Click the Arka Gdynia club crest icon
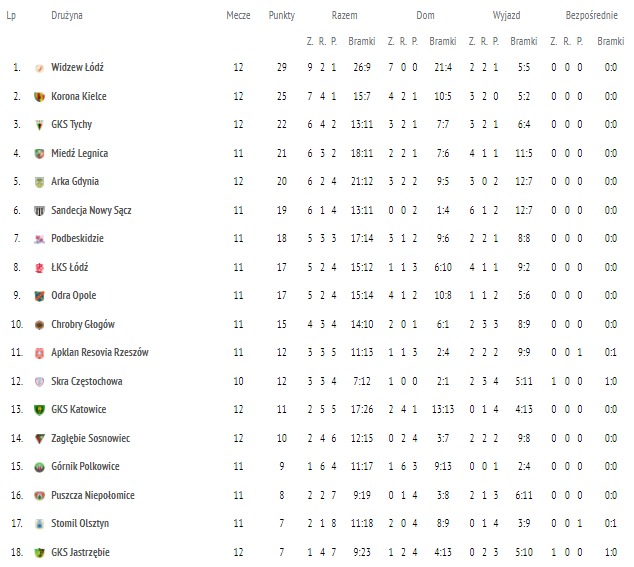The height and width of the screenshot is (567, 634). (x=39, y=182)
